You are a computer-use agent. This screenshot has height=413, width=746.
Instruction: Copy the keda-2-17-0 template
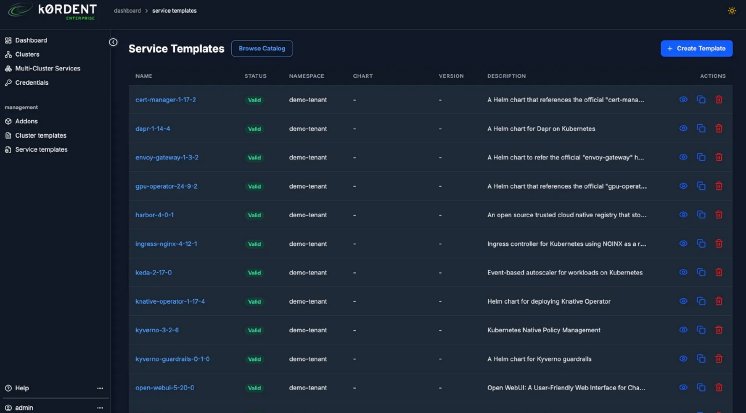click(701, 272)
